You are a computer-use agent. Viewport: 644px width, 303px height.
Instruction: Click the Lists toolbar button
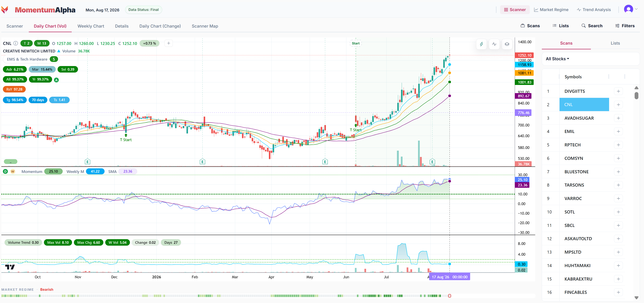[561, 26]
